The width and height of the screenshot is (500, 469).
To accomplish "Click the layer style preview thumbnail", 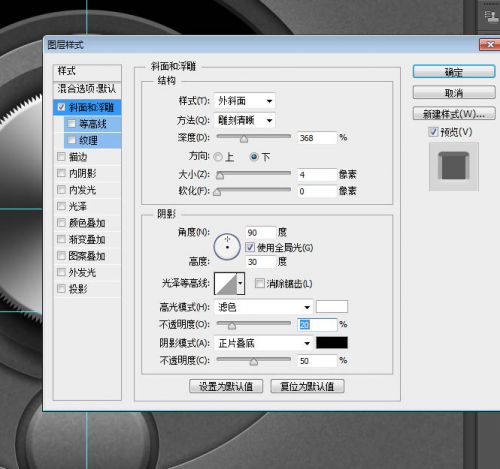I will pos(454,166).
